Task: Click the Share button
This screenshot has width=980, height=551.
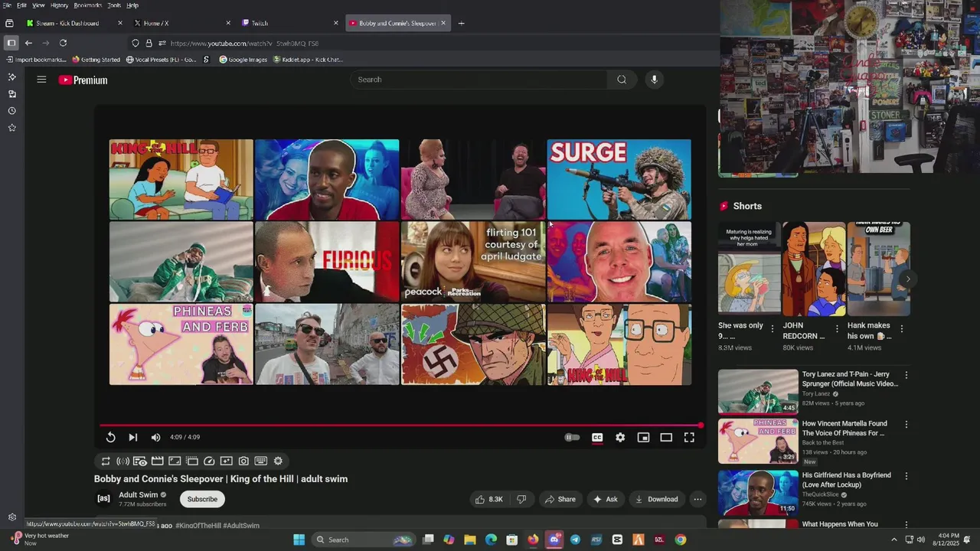Action: pyautogui.click(x=560, y=499)
